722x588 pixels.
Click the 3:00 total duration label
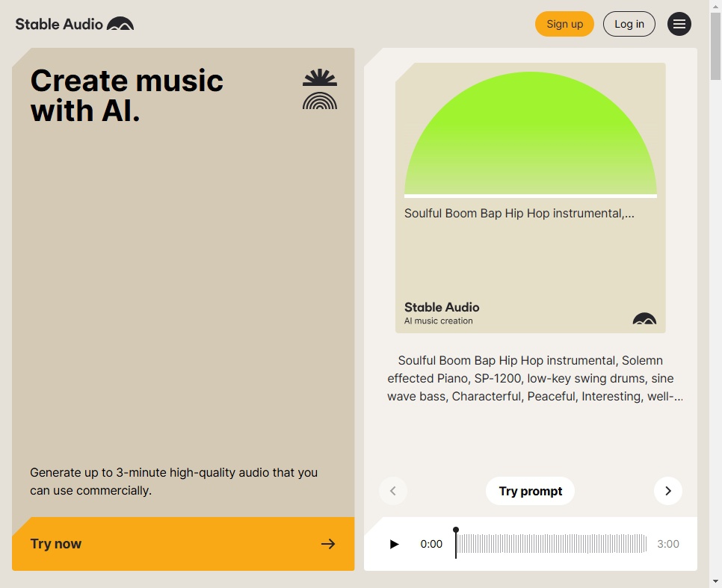pyautogui.click(x=667, y=544)
